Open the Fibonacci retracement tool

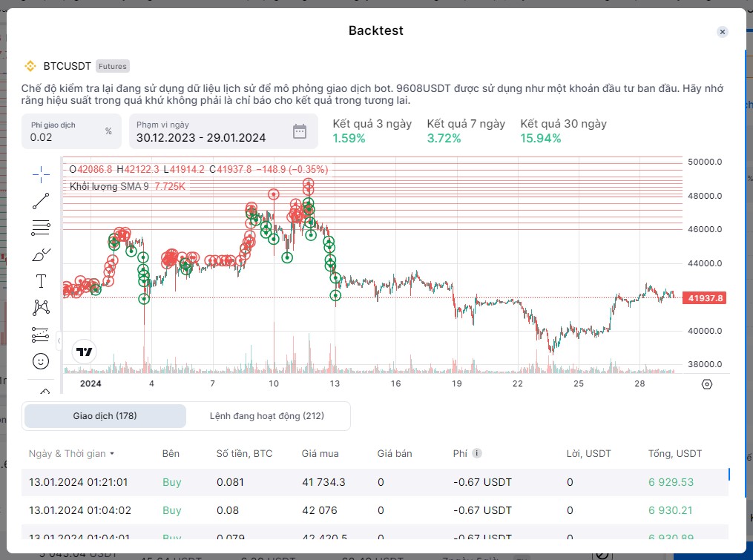(41, 228)
